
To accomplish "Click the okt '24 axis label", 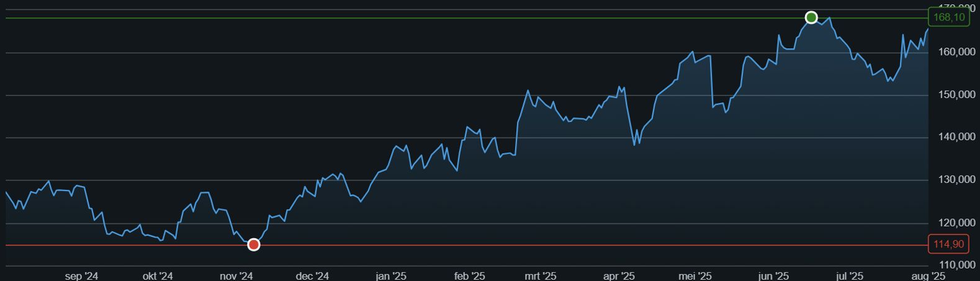I will pyautogui.click(x=158, y=276).
